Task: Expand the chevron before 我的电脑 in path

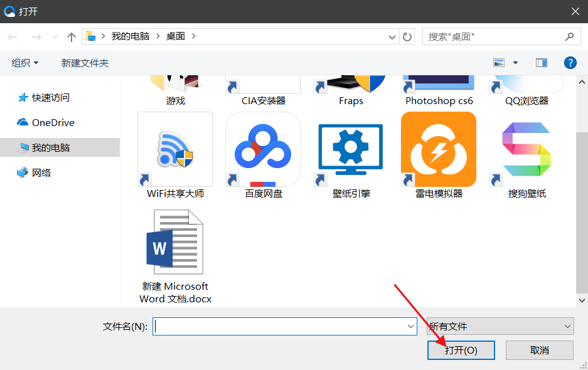Action: [x=103, y=36]
